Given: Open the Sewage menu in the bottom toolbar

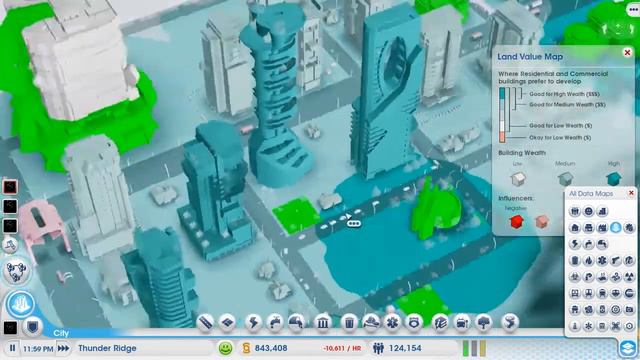Looking at the screenshot, I should (296, 322).
